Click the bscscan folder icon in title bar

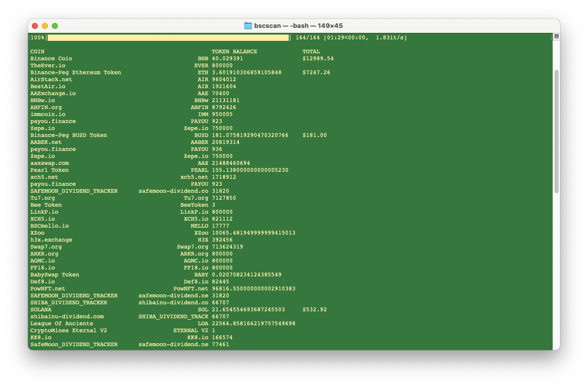point(248,25)
